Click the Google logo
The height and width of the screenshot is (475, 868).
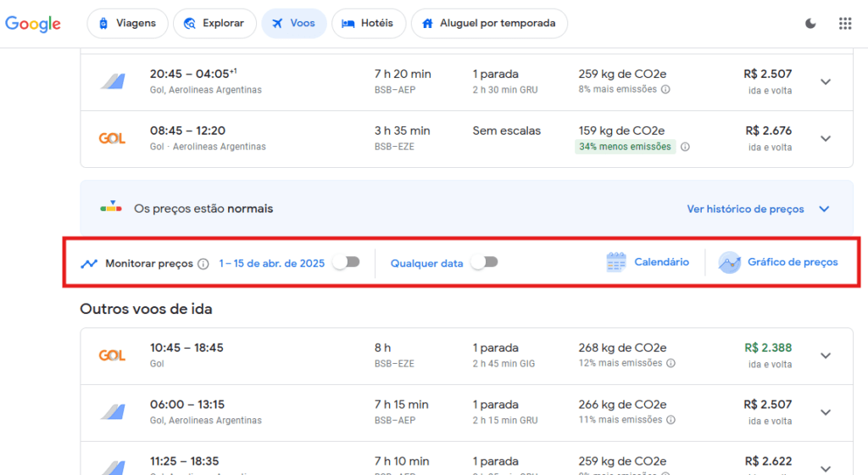point(33,24)
